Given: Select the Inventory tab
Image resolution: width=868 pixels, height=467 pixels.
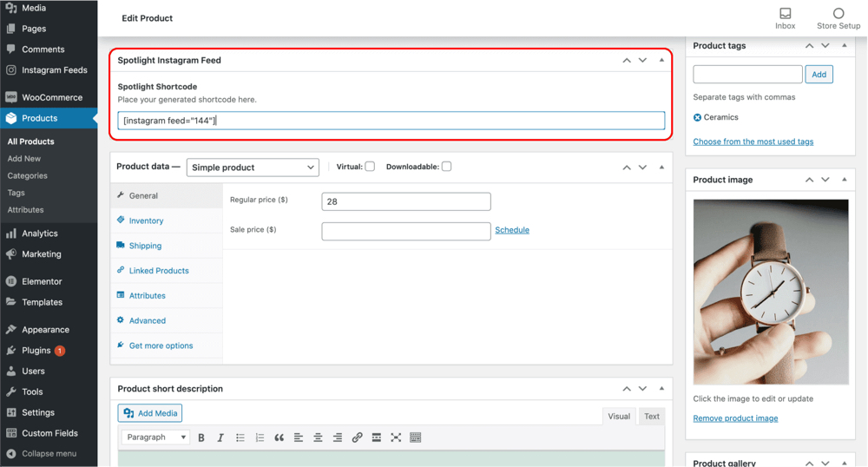Looking at the screenshot, I should (x=167, y=220).
